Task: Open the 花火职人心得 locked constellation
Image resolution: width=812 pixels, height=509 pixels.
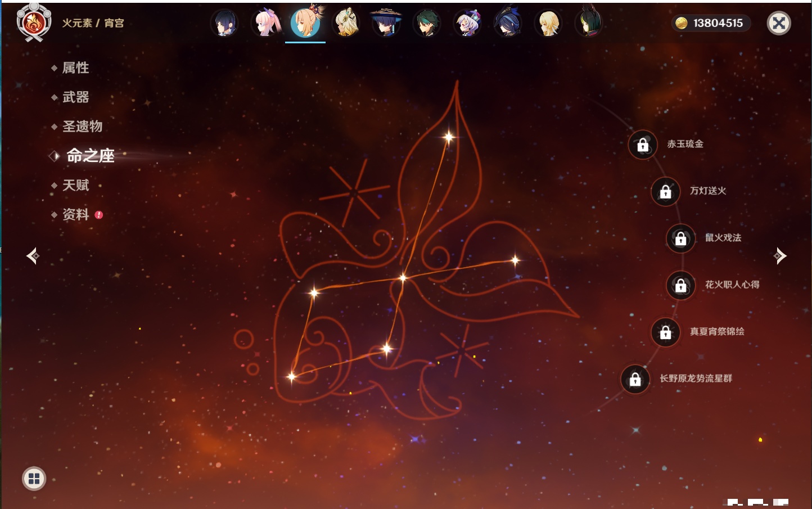Action: (x=681, y=286)
